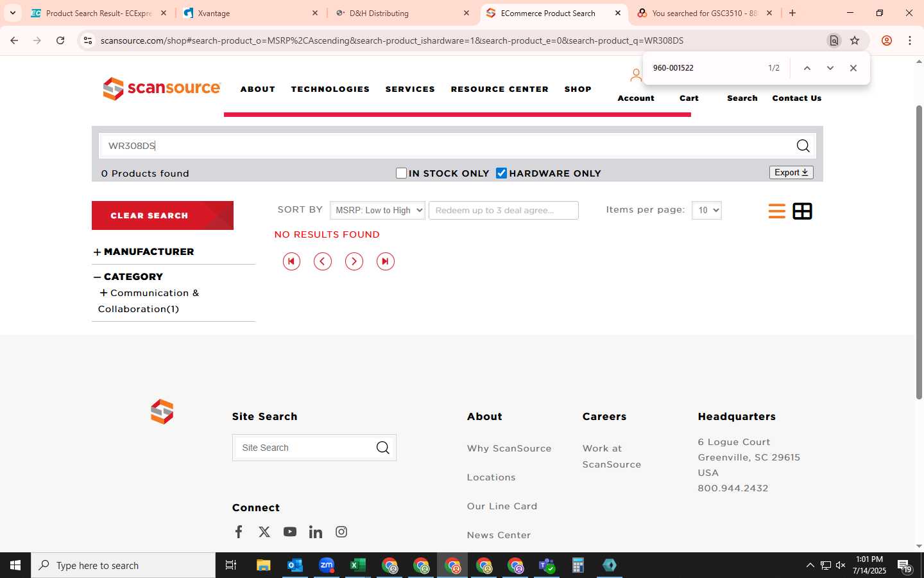Click the browser address bar URL
Screen dimensions: 924x578
(x=391, y=40)
